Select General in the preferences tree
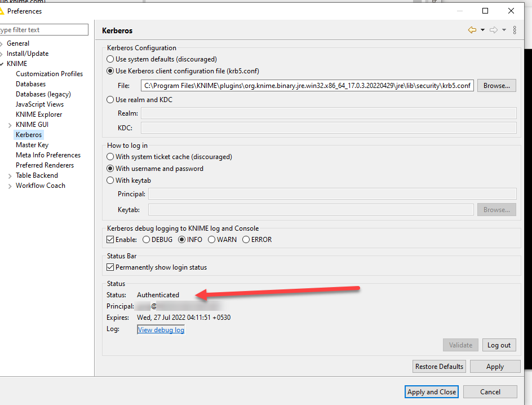 click(18, 43)
